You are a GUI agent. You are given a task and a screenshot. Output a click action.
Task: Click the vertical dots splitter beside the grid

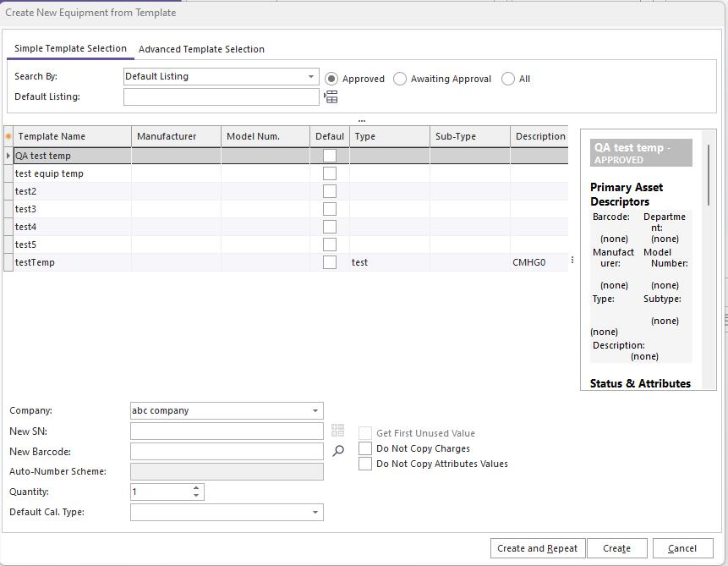[x=572, y=261]
